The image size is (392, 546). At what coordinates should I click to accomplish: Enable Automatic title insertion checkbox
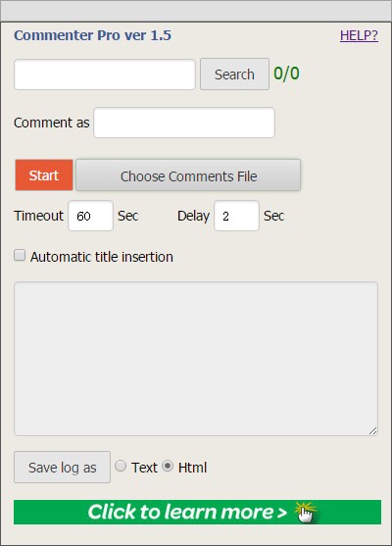click(x=20, y=255)
